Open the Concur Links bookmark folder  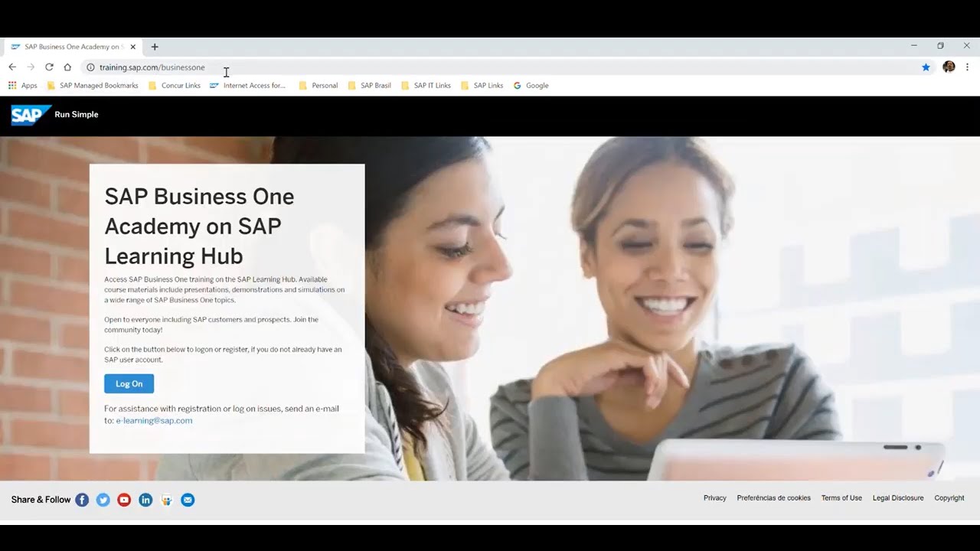click(x=175, y=86)
